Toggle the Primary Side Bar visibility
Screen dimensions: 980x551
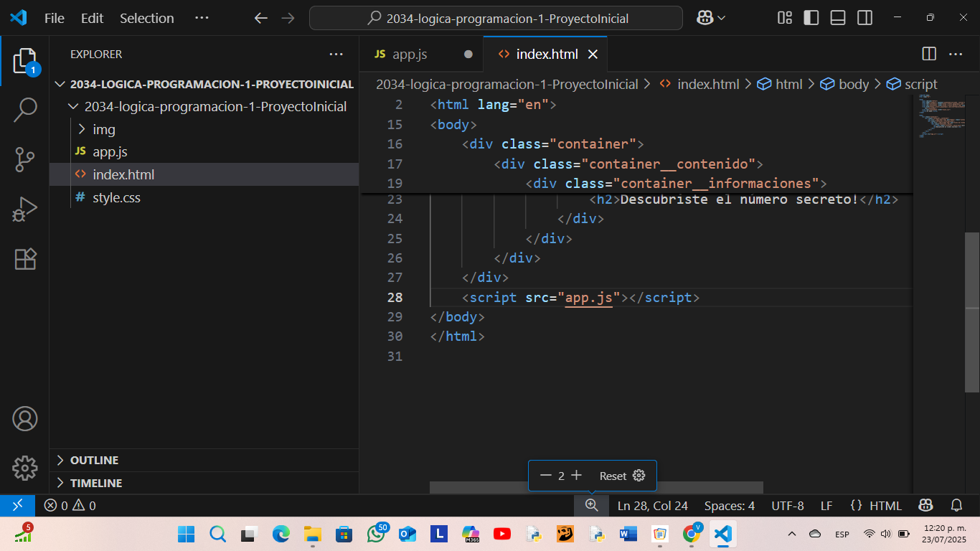pyautogui.click(x=811, y=18)
